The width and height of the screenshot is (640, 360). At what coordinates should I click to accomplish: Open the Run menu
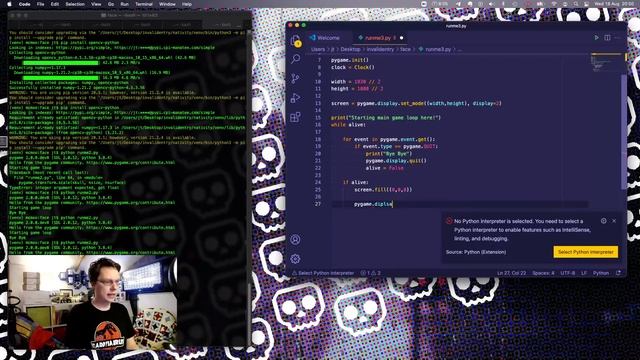click(124, 4)
